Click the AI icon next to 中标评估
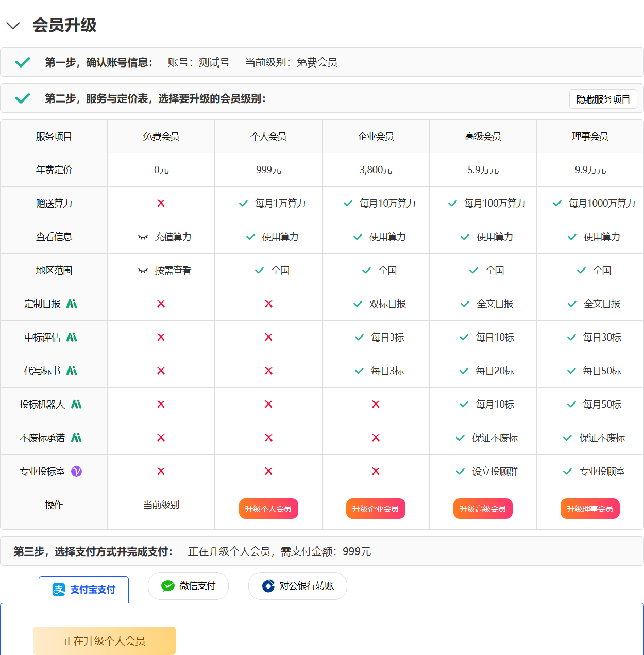The width and height of the screenshot is (644, 655). tap(72, 338)
